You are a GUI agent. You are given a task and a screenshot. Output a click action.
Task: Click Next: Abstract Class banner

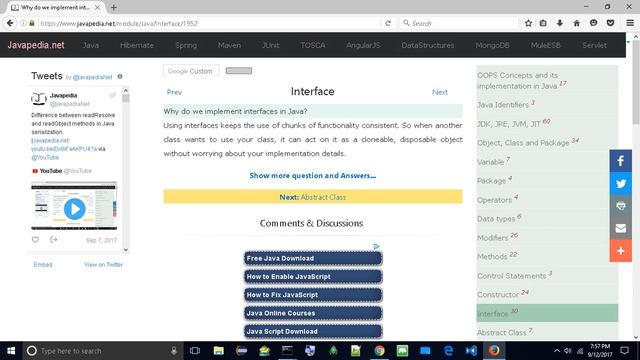313,197
